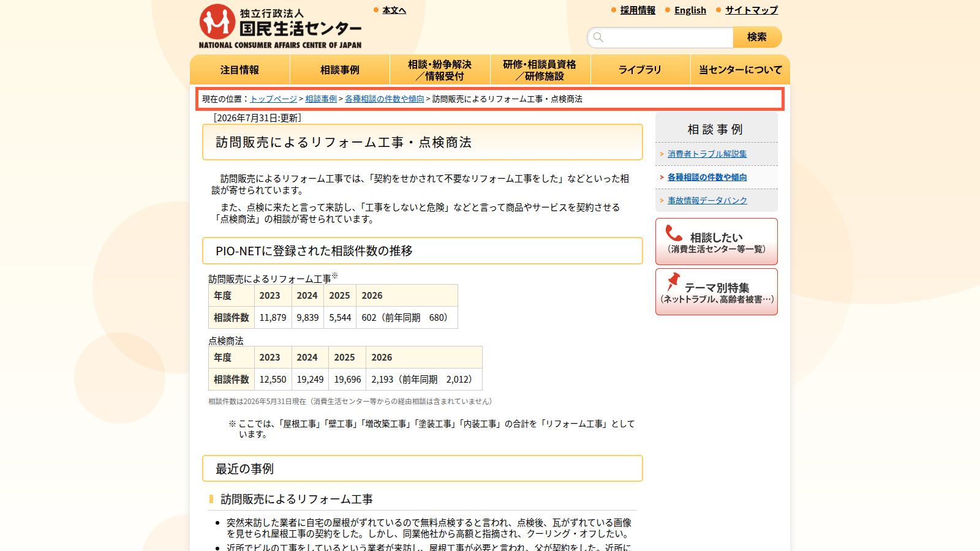
Task: Open 研修・相談員資格／研修施設 menu
Action: click(x=540, y=70)
